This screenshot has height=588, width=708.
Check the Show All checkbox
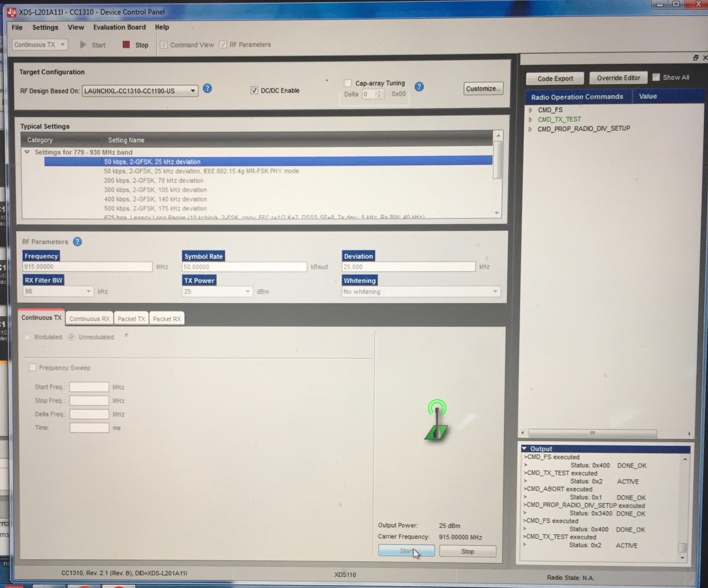coord(656,77)
